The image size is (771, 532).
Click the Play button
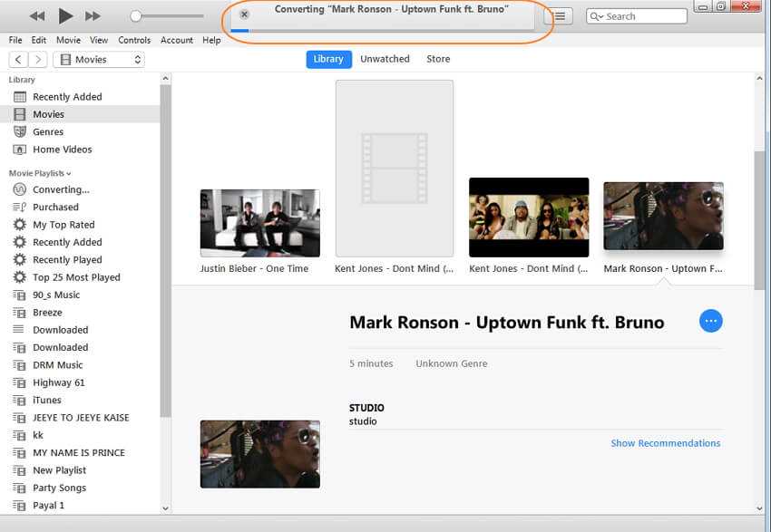(x=65, y=15)
